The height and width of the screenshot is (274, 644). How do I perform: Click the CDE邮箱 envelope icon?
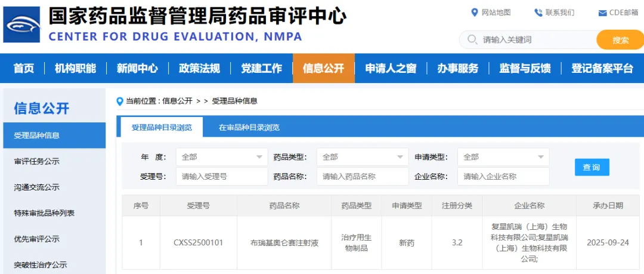pos(602,13)
